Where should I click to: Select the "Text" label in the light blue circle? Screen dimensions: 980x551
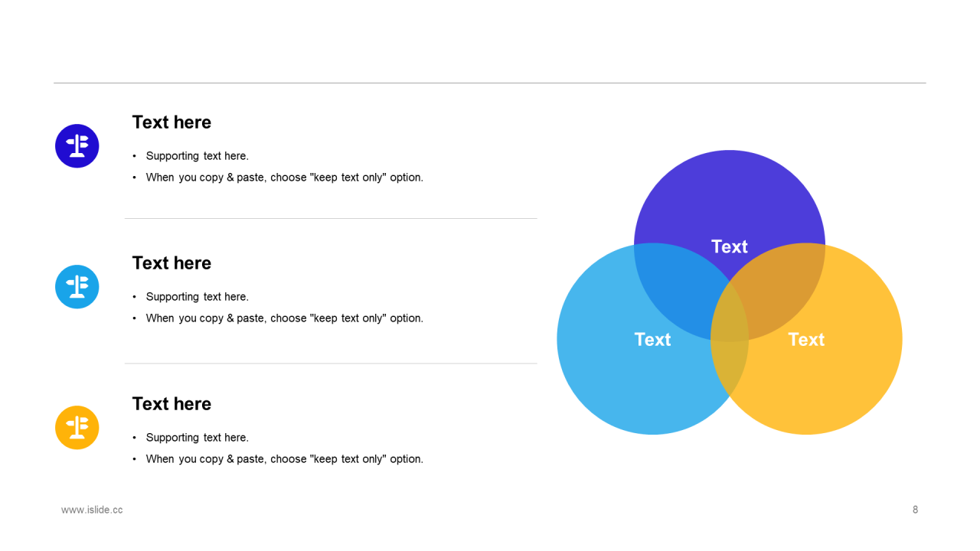(x=652, y=339)
